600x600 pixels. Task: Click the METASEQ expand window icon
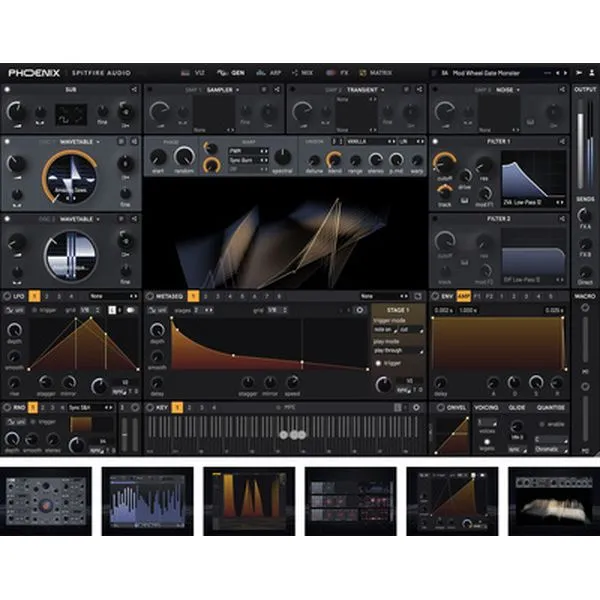418,296
